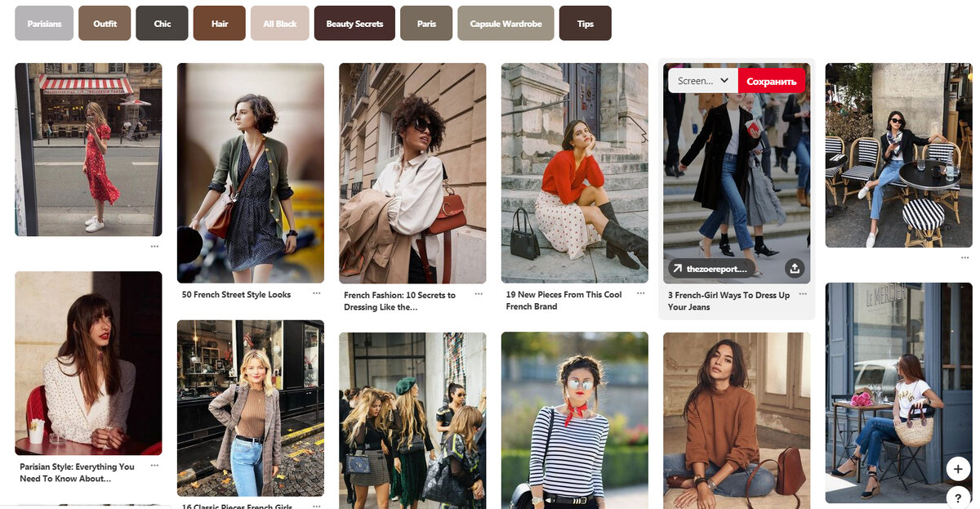
Task: Open the striped shirt red neckerchief pin
Action: 575,421
